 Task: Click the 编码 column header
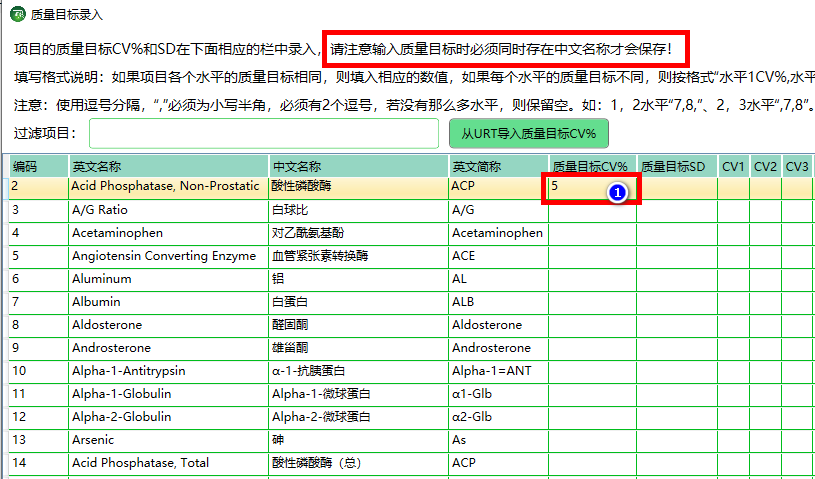(x=38, y=166)
